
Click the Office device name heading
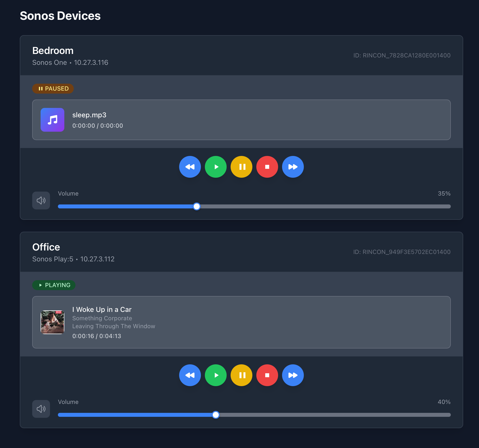click(x=46, y=247)
